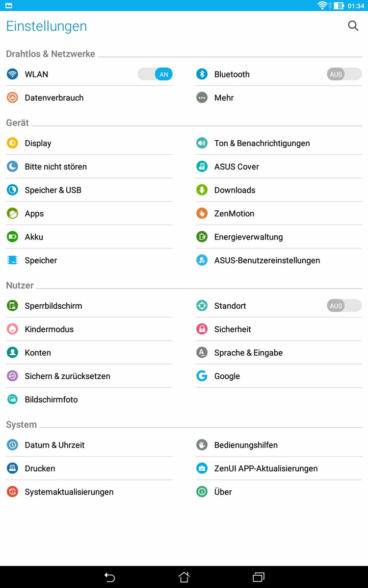This screenshot has height=588, width=368.
Task: Select Sprache & Eingabe entry
Action: (248, 353)
